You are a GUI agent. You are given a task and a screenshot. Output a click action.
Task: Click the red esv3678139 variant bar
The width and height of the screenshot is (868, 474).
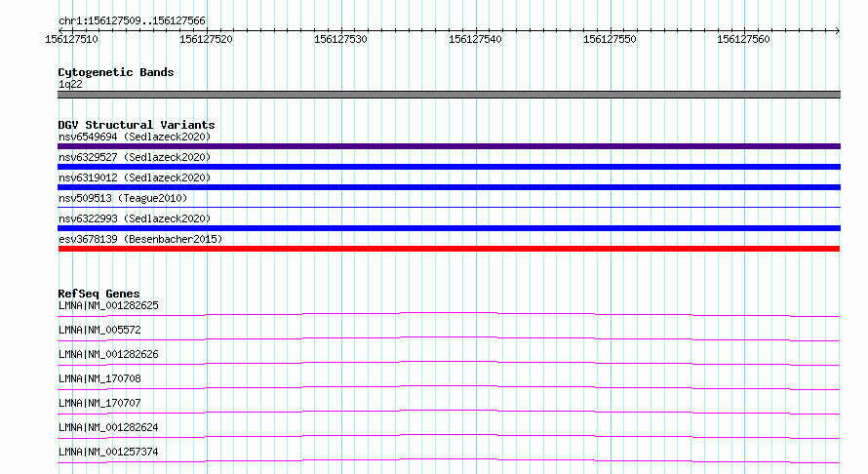coord(449,249)
